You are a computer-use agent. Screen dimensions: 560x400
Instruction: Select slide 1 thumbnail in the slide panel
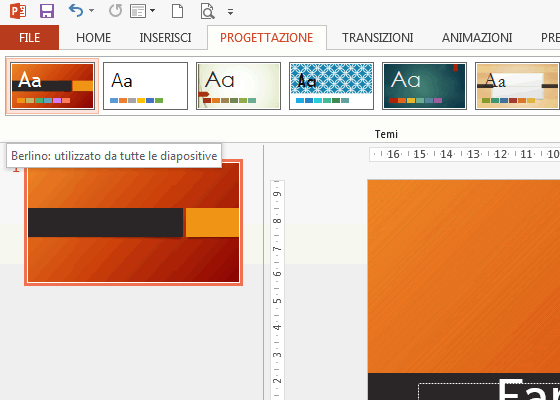click(134, 222)
